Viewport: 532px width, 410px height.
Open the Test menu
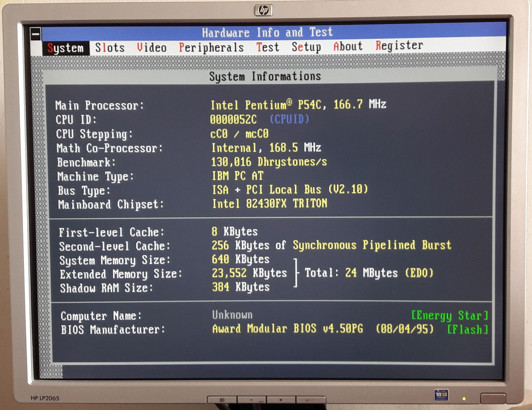pos(268,47)
